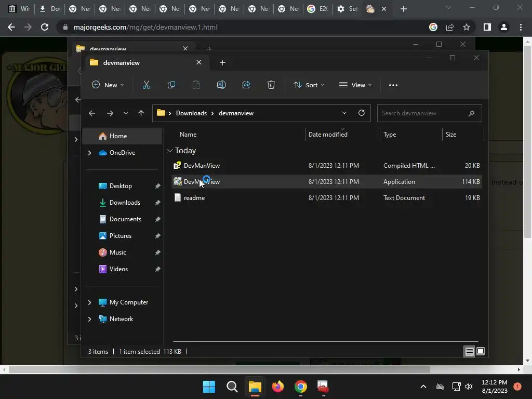Click devmanview in the breadcrumb path
The height and width of the screenshot is (399, 532).
tap(236, 113)
